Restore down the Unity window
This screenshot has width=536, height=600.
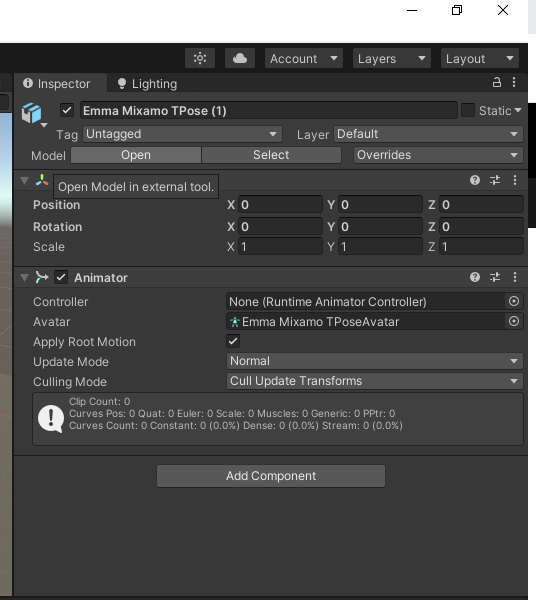(457, 10)
